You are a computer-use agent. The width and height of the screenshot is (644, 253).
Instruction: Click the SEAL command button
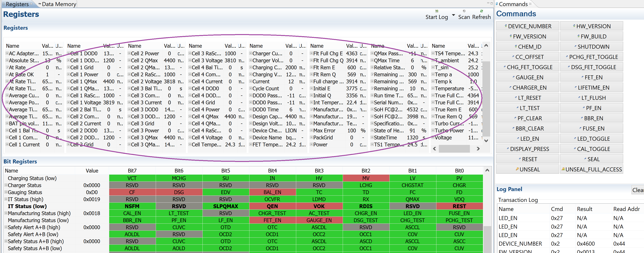click(592, 159)
